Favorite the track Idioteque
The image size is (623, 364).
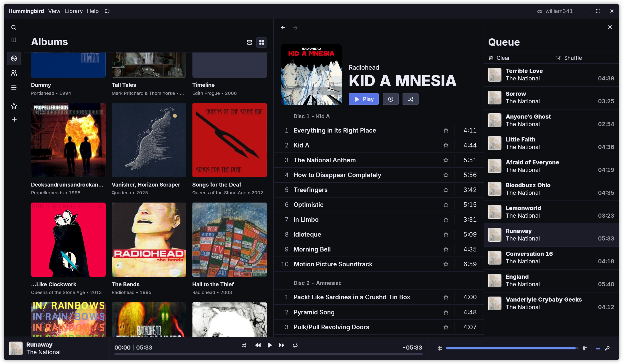coord(446,234)
